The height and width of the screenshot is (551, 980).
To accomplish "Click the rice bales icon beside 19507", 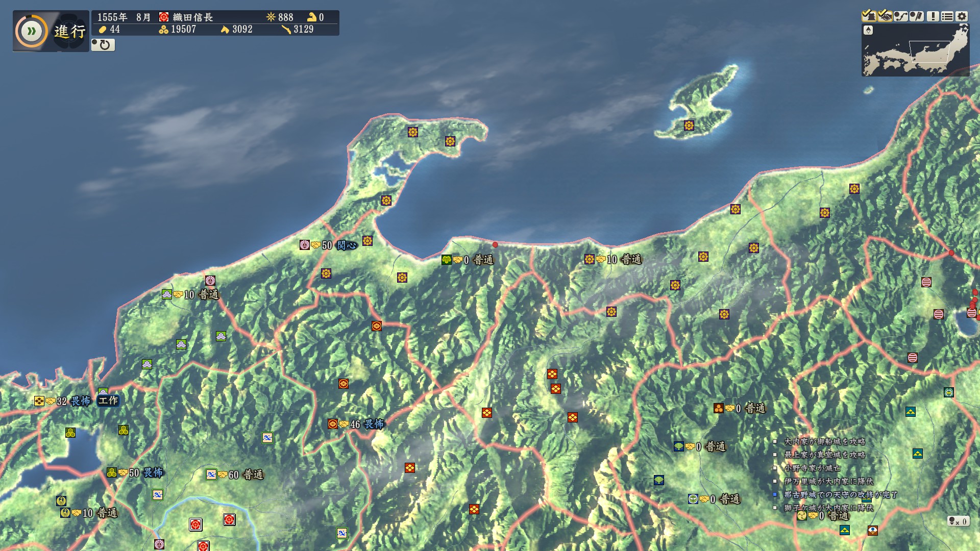I will [x=163, y=30].
